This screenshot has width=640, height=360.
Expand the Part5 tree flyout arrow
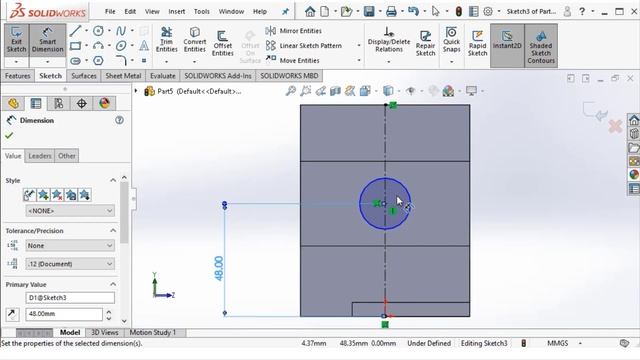pos(136,91)
